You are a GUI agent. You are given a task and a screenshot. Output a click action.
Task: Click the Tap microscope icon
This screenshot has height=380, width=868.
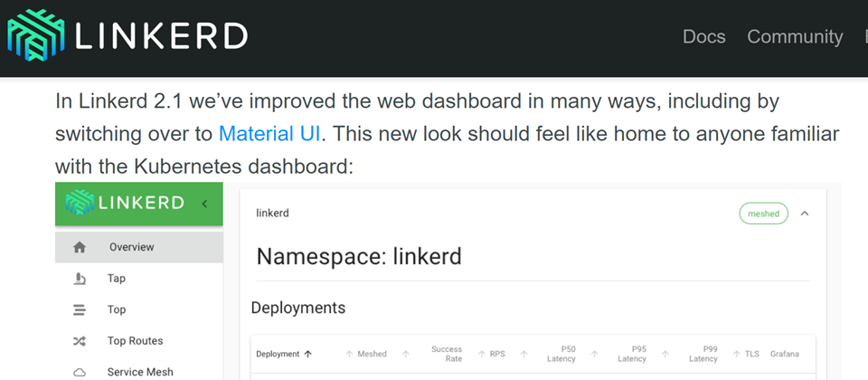80,278
